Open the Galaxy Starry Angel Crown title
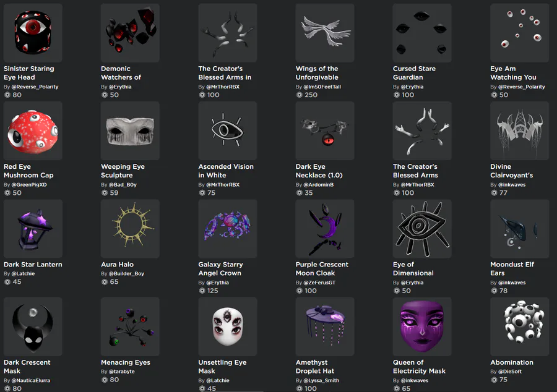Image resolution: width=557 pixels, height=392 pixels. point(220,268)
